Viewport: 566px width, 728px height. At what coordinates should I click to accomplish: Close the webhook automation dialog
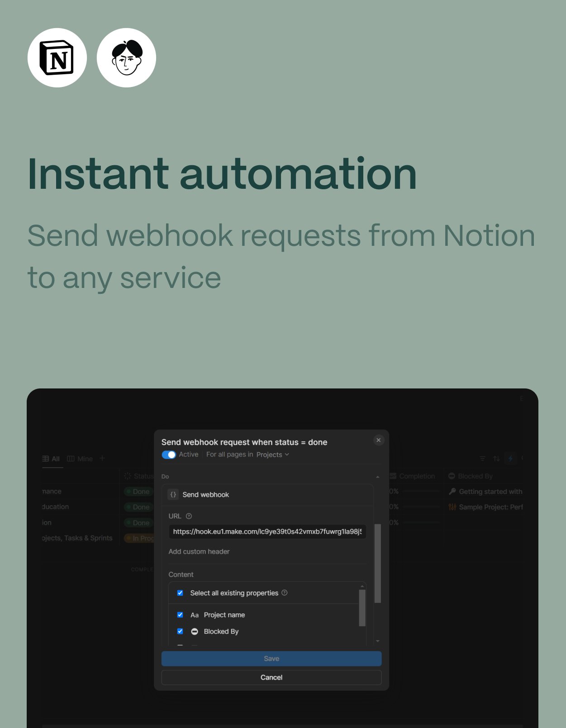379,440
